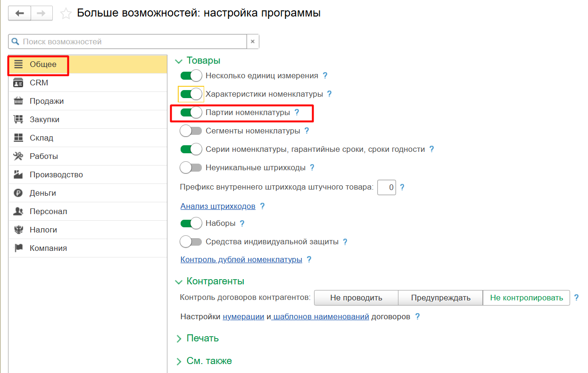Click the forward arrow navigation button
Screen dimensions: 588x373
pos(41,13)
